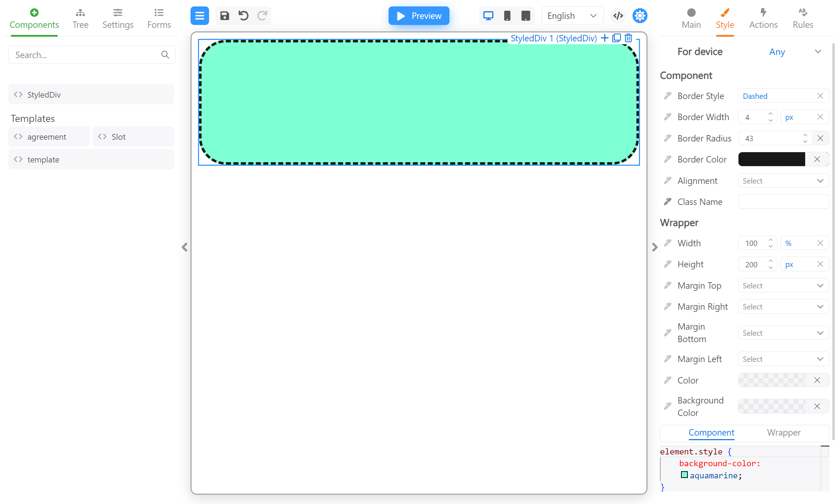Open the blue gear settings icon
The height and width of the screenshot is (504, 838).
click(640, 16)
